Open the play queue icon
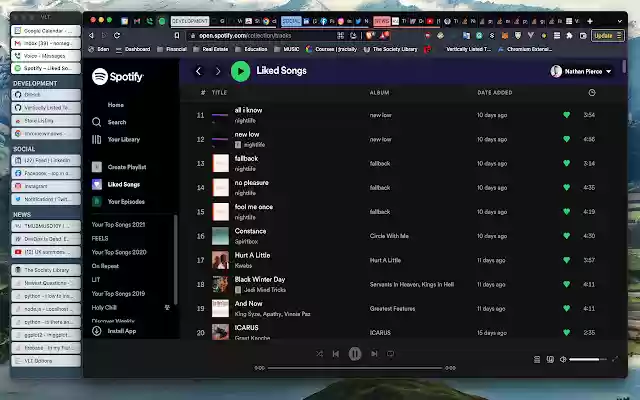Screen dimensions: 640x400 pos(537,360)
